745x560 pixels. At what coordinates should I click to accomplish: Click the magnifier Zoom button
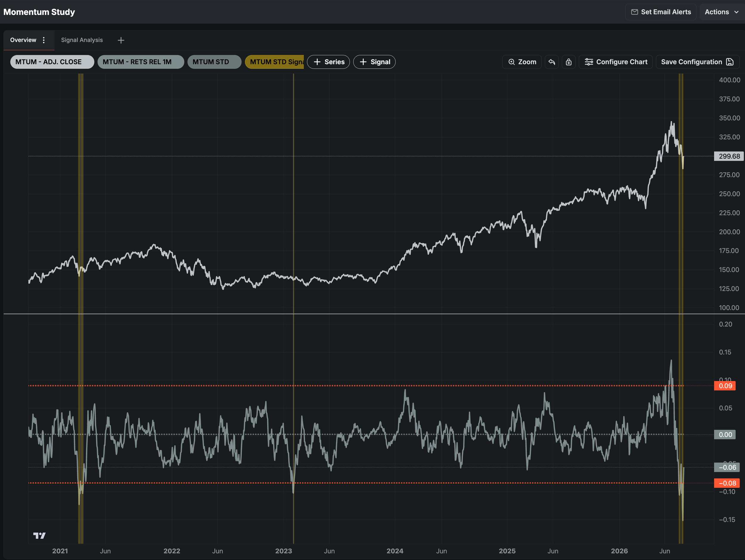[522, 62]
